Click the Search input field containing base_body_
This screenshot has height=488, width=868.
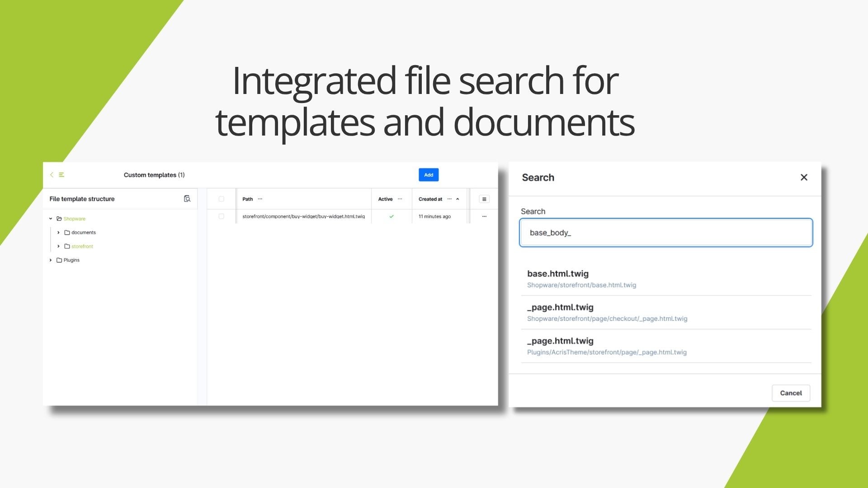pos(666,233)
